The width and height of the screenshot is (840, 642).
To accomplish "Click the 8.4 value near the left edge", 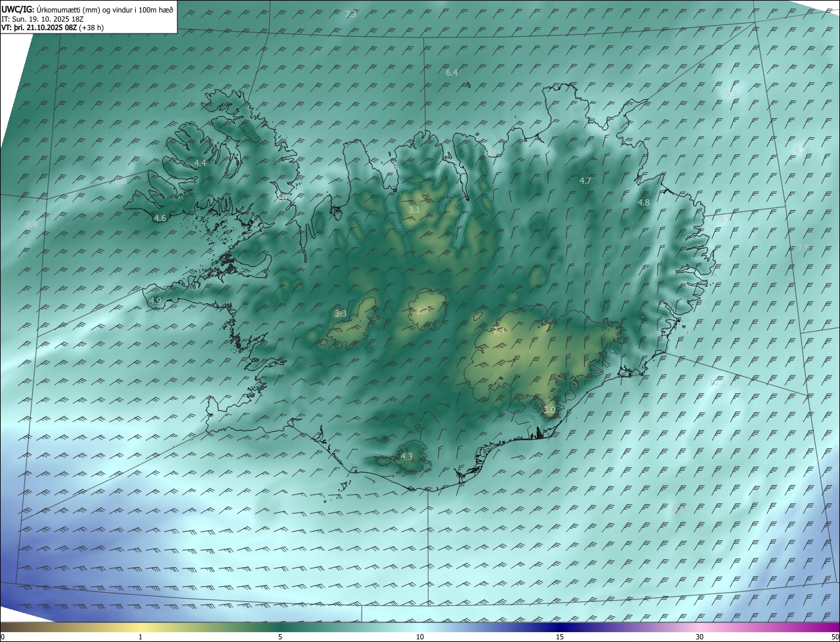I will (x=31, y=225).
